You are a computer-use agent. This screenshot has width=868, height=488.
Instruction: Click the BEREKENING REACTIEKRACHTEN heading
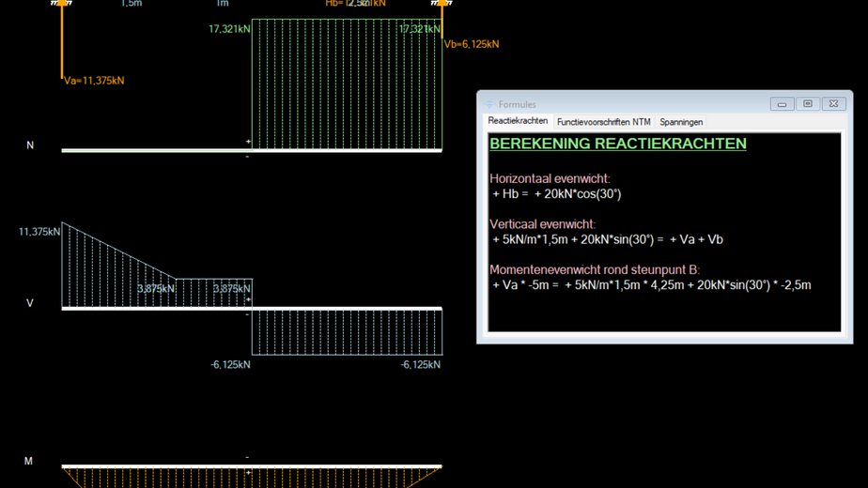[618, 144]
